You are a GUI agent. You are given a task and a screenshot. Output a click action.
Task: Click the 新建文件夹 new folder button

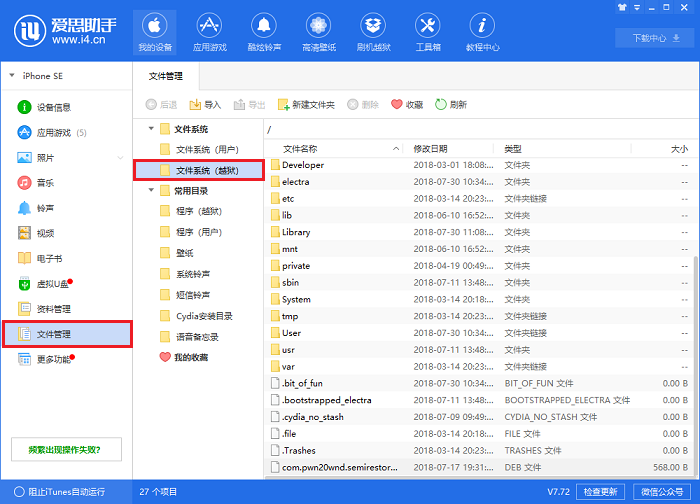[x=306, y=104]
